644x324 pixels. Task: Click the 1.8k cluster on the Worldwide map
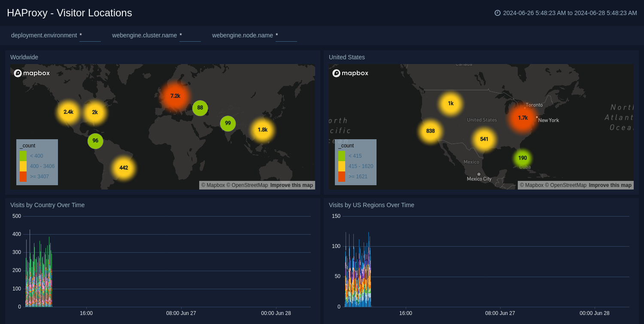(263, 129)
